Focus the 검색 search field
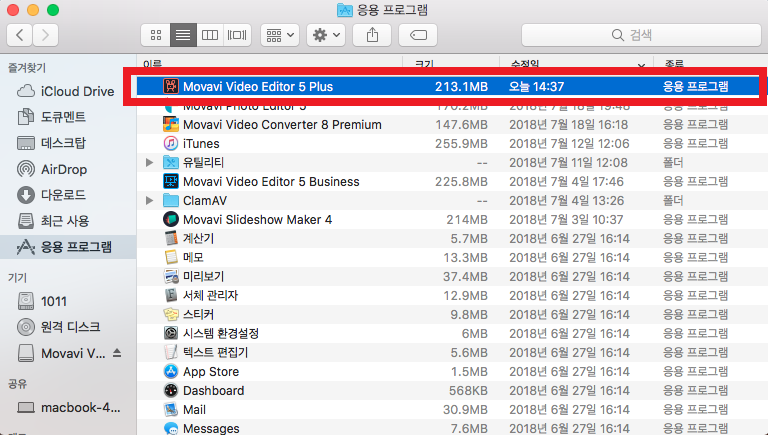The width and height of the screenshot is (768, 435). (x=641, y=35)
